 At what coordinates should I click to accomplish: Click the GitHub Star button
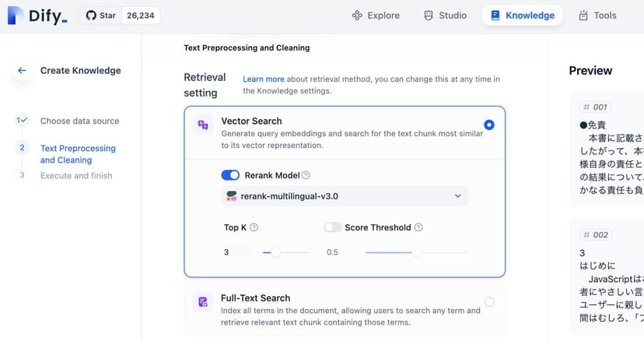[x=101, y=16]
